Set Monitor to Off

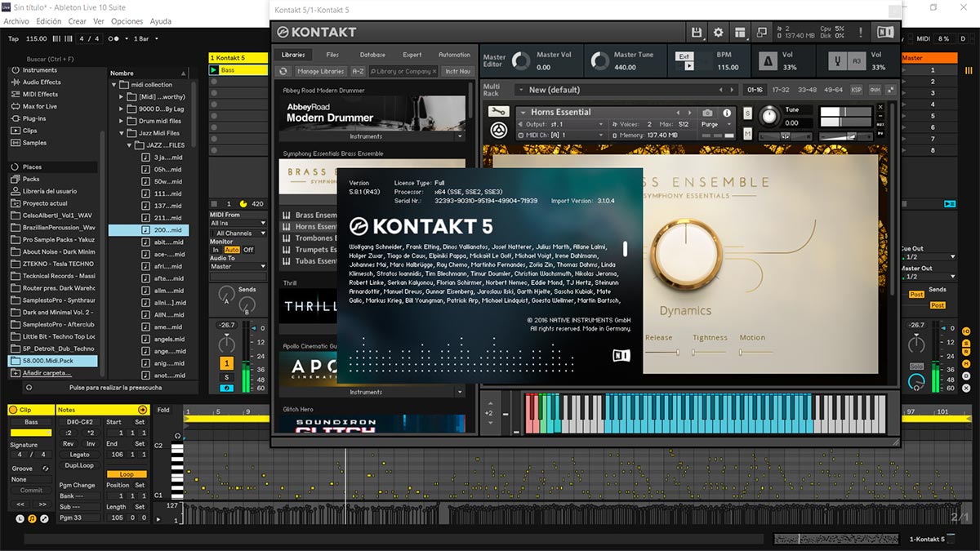coord(248,250)
